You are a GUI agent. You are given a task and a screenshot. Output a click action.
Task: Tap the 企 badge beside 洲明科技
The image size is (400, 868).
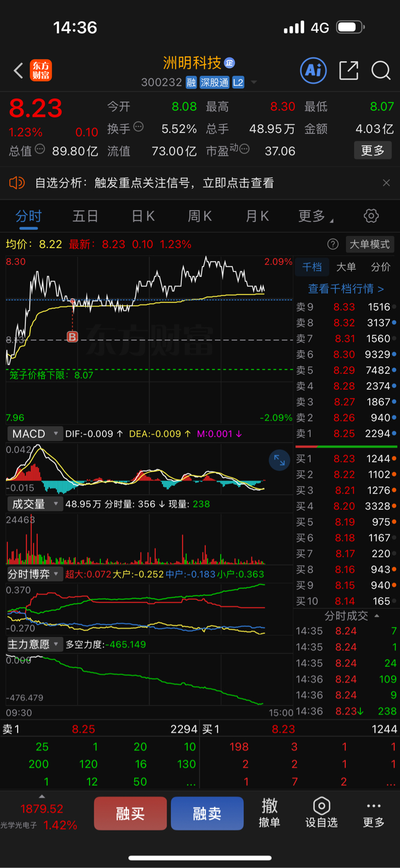click(x=229, y=63)
